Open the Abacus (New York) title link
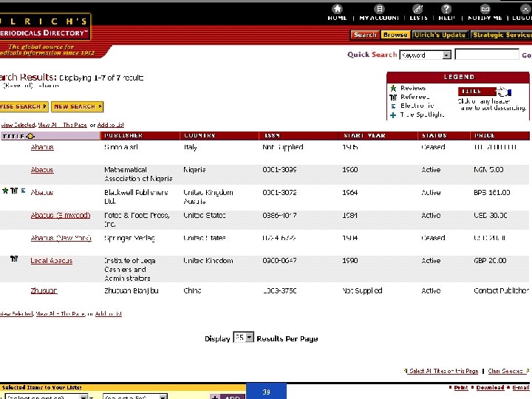 coord(61,238)
